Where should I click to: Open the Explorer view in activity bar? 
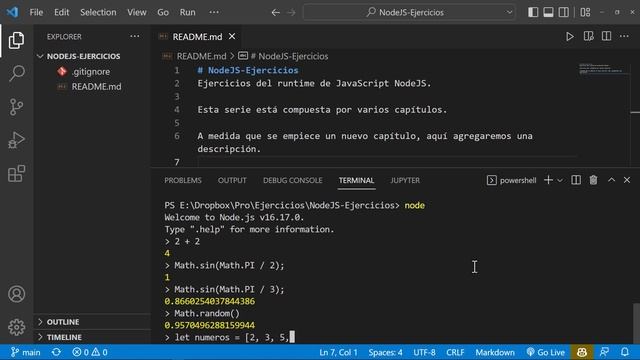tap(16, 40)
